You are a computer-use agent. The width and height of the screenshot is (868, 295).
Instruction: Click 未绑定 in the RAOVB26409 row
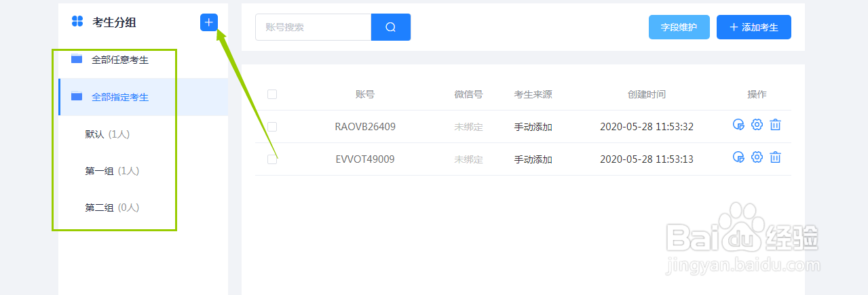coord(468,127)
